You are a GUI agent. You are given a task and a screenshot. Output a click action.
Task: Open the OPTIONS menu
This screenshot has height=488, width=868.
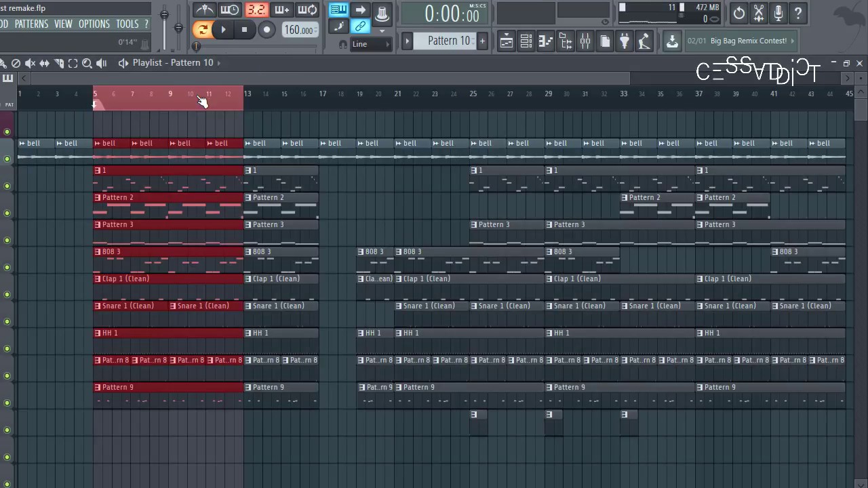94,24
